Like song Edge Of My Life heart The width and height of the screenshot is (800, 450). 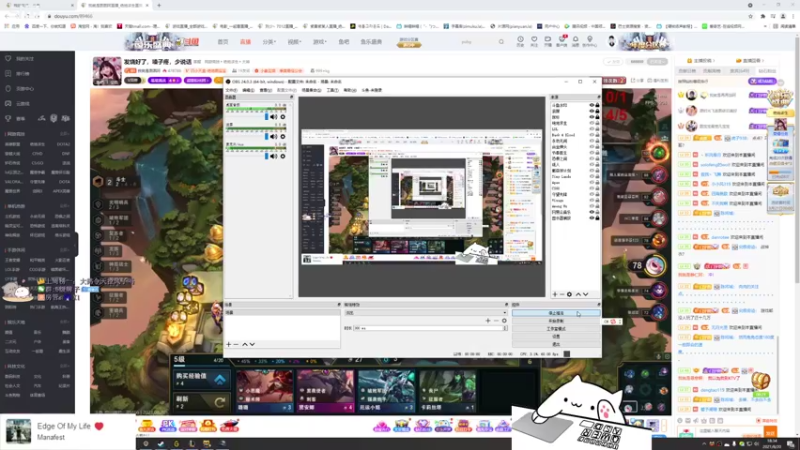[x=99, y=426]
